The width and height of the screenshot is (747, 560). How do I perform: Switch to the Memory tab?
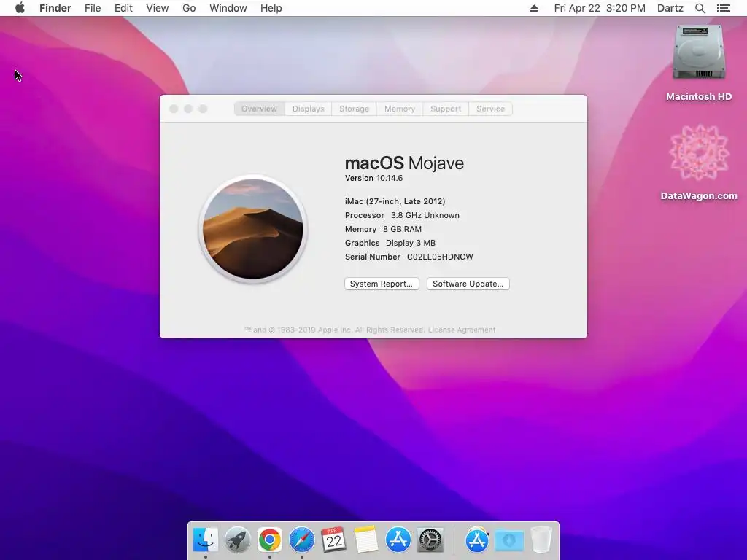click(400, 109)
